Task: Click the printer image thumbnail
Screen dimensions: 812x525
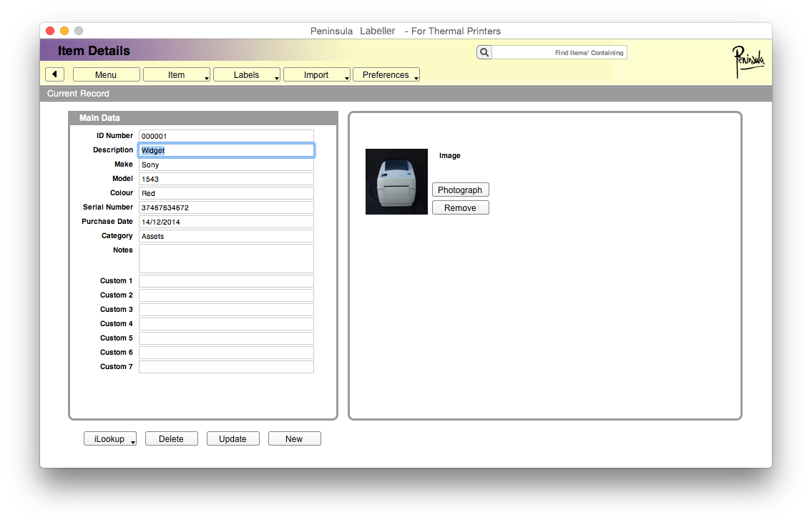Action: pos(396,182)
